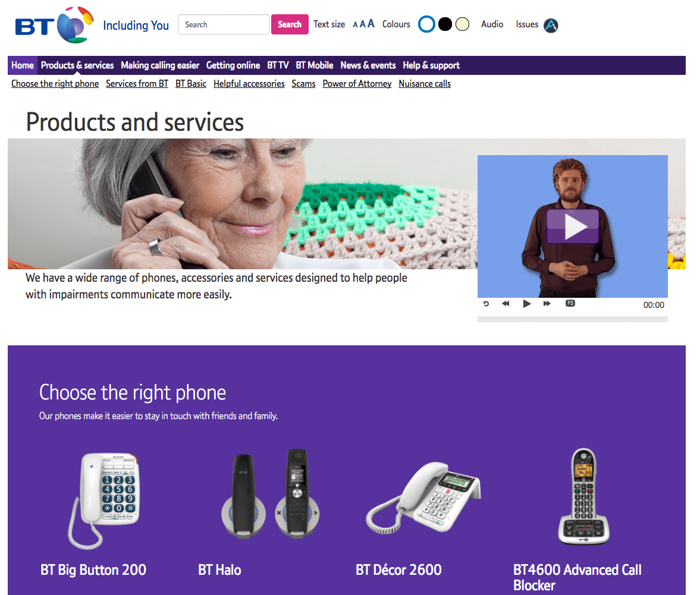Viewport: 700px width, 595px height.
Task: Click the large play overlay on video
Action: [573, 226]
